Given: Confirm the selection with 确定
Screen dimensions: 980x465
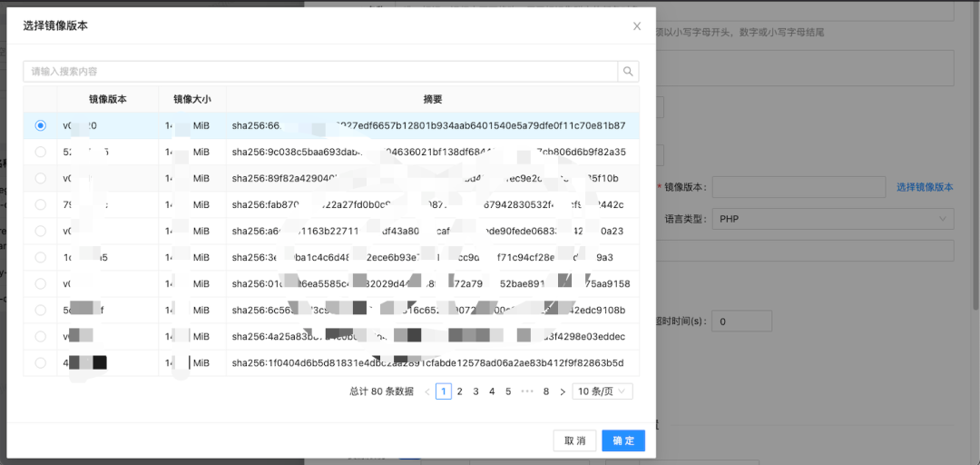Looking at the screenshot, I should point(623,440).
